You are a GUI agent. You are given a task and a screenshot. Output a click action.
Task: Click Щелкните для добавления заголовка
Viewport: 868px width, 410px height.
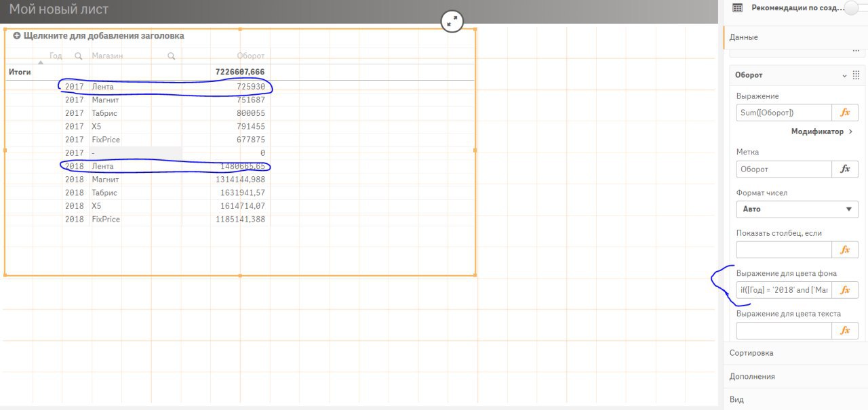(x=104, y=36)
